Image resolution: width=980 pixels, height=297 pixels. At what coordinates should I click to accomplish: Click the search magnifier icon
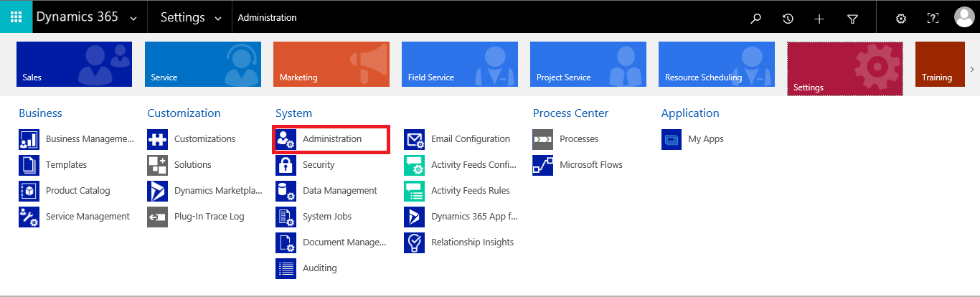click(x=755, y=19)
